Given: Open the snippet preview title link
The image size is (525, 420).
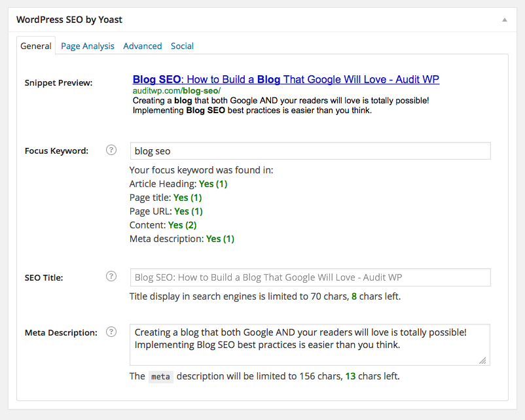Looking at the screenshot, I should pos(286,79).
